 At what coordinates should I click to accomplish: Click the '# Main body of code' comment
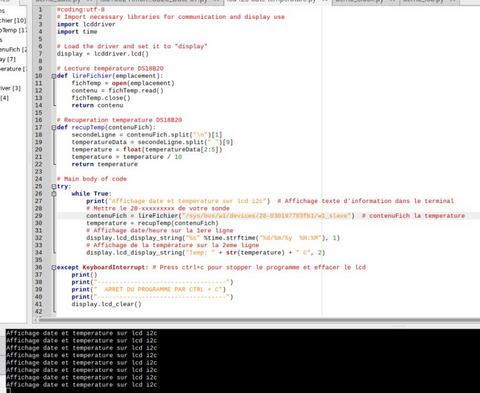click(92, 179)
